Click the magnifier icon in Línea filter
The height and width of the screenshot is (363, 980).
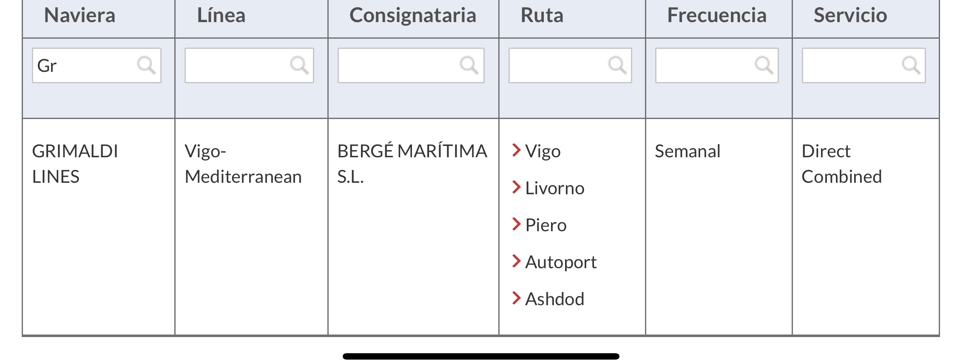299,65
